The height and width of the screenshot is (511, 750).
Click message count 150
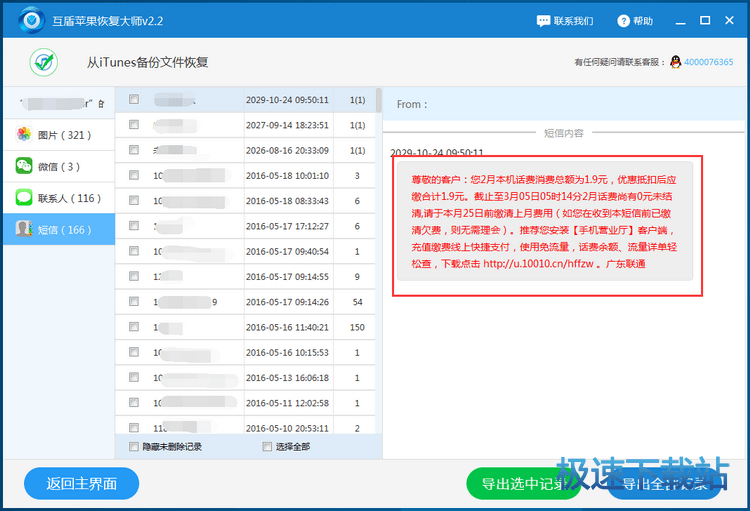click(357, 327)
